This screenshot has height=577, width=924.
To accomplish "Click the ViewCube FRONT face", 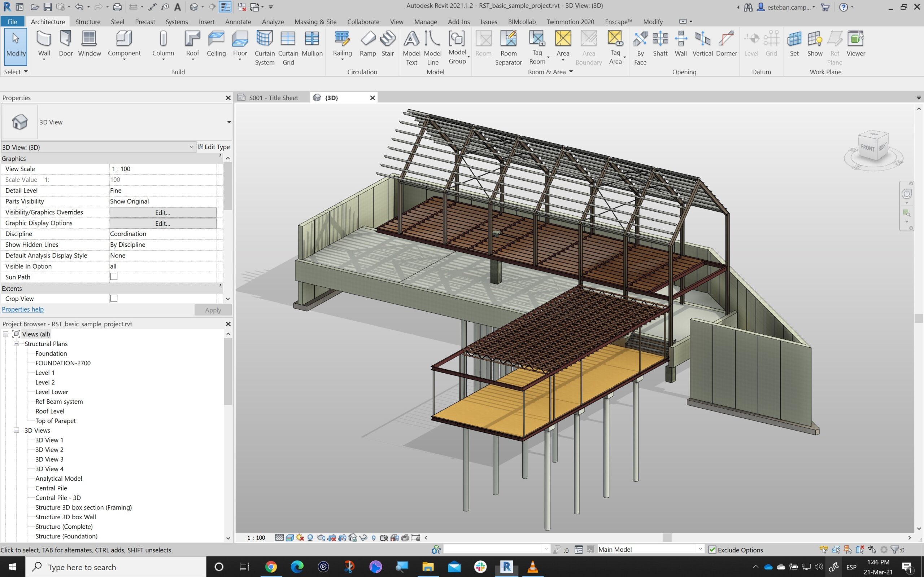I will coord(867,148).
